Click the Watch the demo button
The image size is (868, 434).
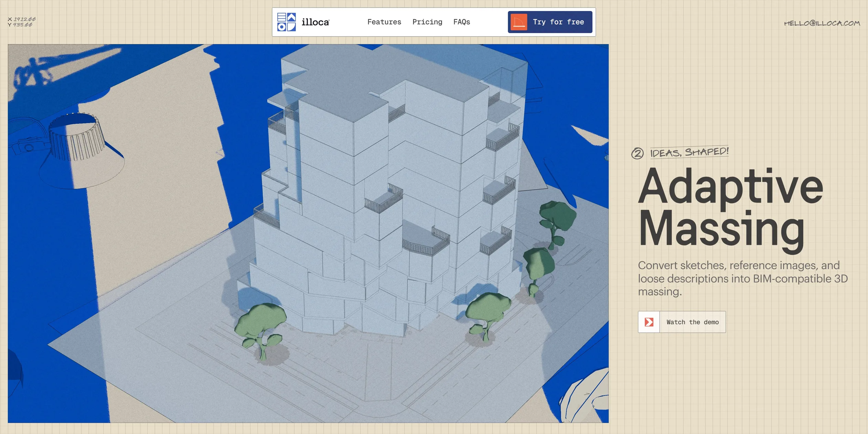[682, 322]
